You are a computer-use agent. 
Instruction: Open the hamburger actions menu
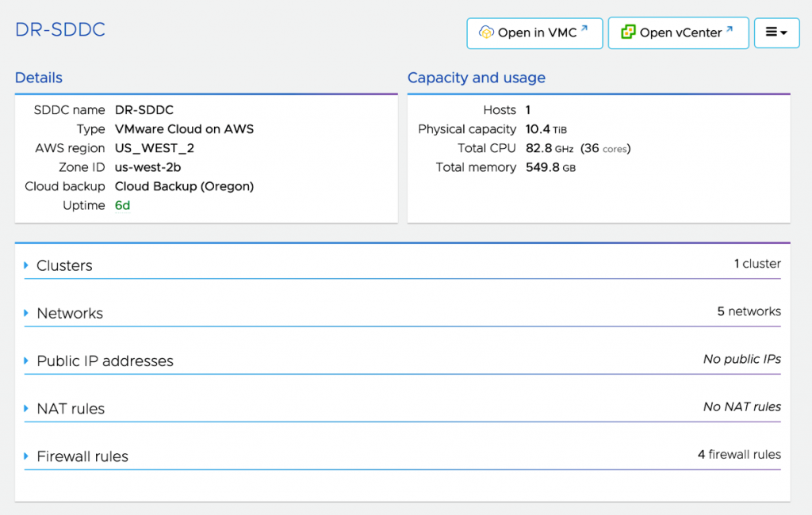point(776,33)
